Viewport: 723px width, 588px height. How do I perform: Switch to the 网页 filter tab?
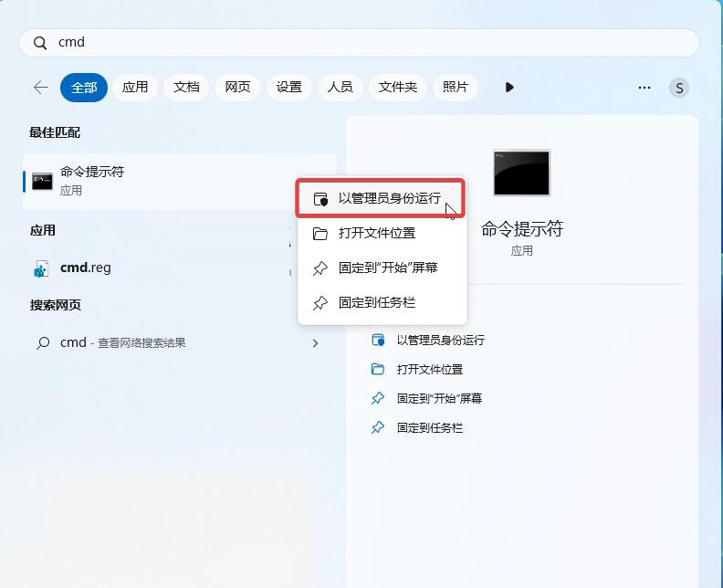point(237,87)
